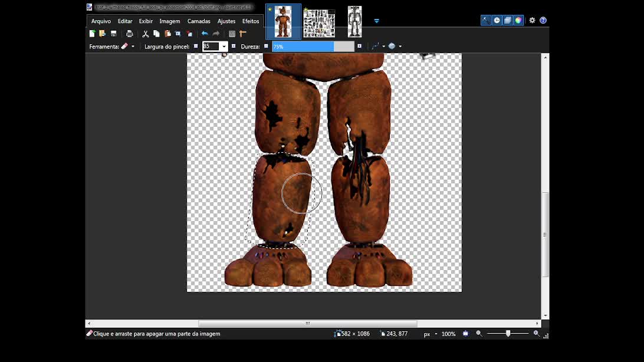
Task: Click the antialiasing mode icon
Action: pyautogui.click(x=375, y=47)
